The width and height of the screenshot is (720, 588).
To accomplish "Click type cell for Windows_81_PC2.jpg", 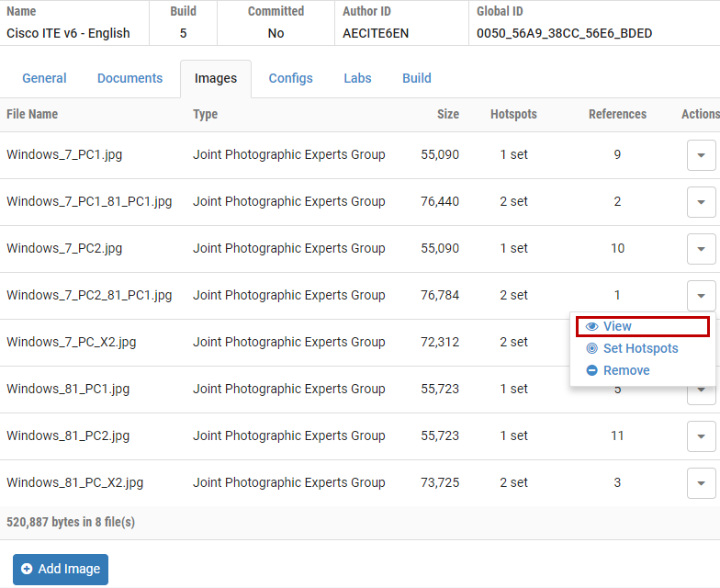I will pyautogui.click(x=288, y=435).
